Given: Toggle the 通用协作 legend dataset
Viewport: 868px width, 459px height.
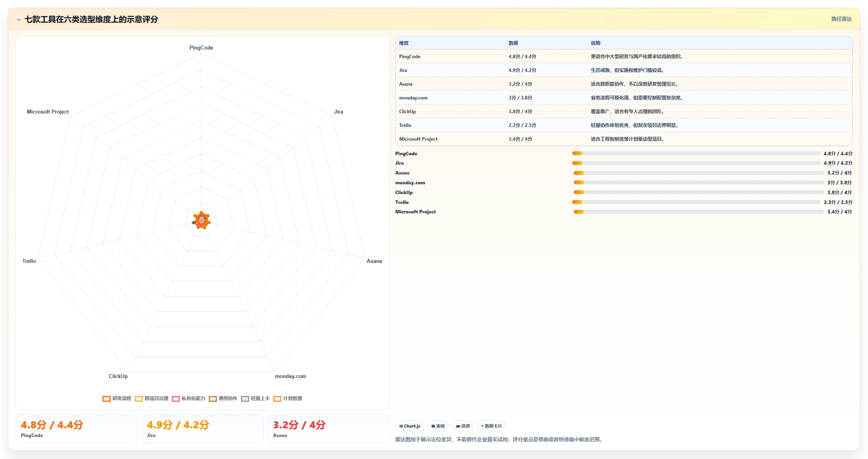Looking at the screenshot, I should point(223,398).
